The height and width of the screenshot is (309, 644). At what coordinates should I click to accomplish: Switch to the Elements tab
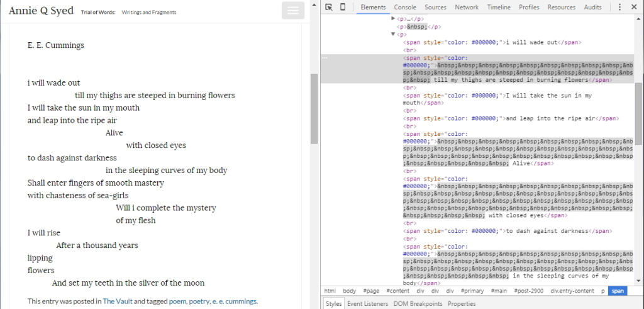(373, 7)
